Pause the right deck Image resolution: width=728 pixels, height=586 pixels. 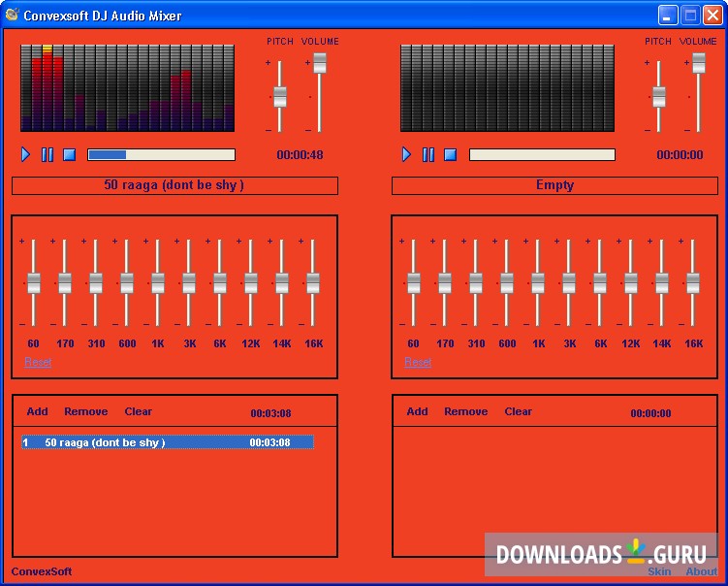pos(428,154)
